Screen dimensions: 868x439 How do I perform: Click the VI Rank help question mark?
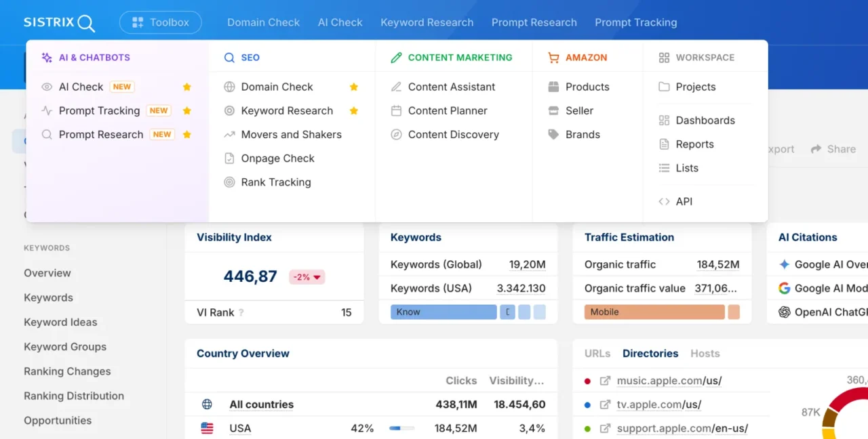241,313
